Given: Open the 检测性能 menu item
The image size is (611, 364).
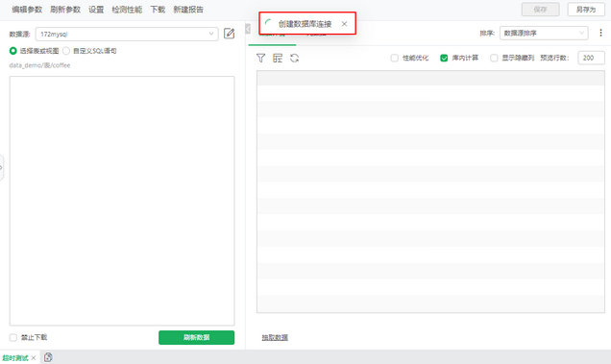Looking at the screenshot, I should (127, 10).
